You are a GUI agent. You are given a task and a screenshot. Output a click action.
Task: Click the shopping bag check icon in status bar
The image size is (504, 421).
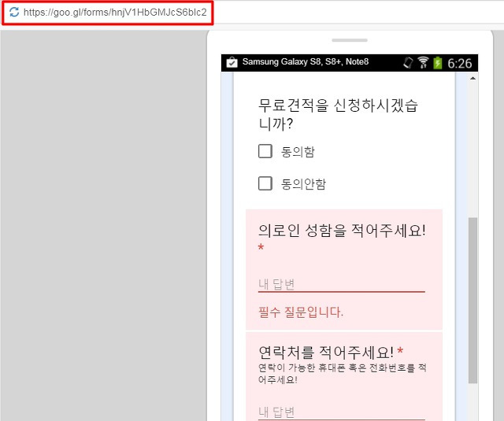click(232, 62)
